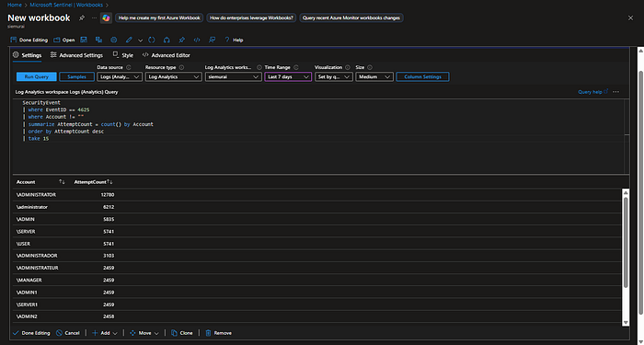Viewport: 644px width, 345px height.
Task: Click the Run Query button
Action: [x=37, y=76]
